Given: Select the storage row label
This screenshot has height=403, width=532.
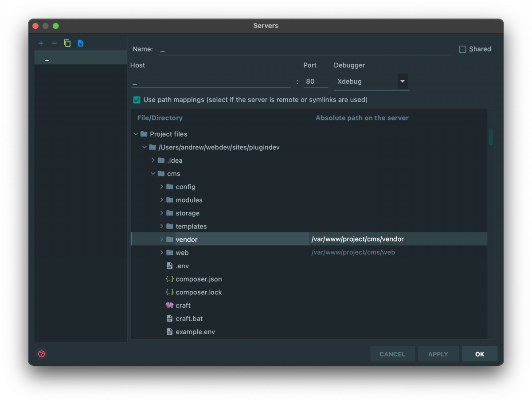Looking at the screenshot, I should [188, 213].
